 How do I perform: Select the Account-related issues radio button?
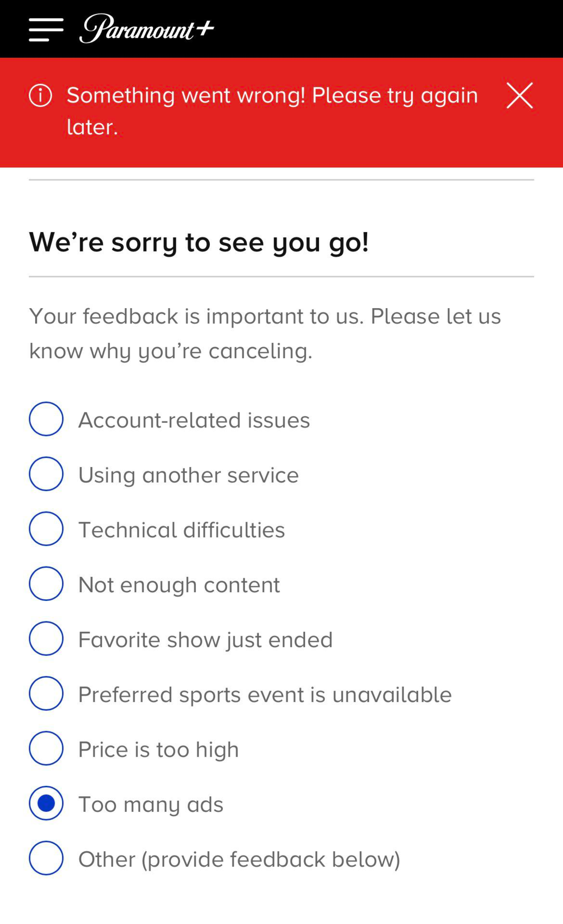46,419
